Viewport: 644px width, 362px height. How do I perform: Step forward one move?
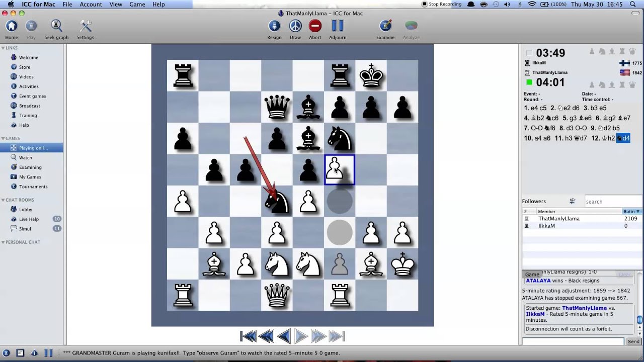pos(301,336)
